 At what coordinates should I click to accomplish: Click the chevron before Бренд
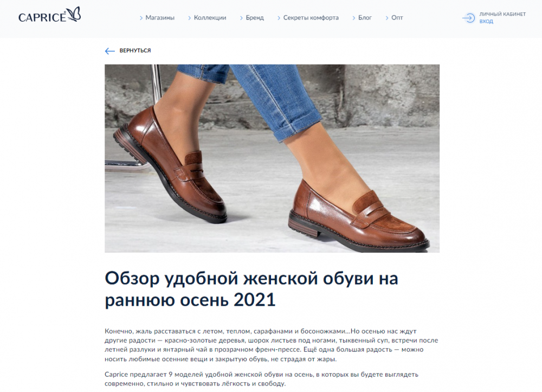[x=241, y=18]
